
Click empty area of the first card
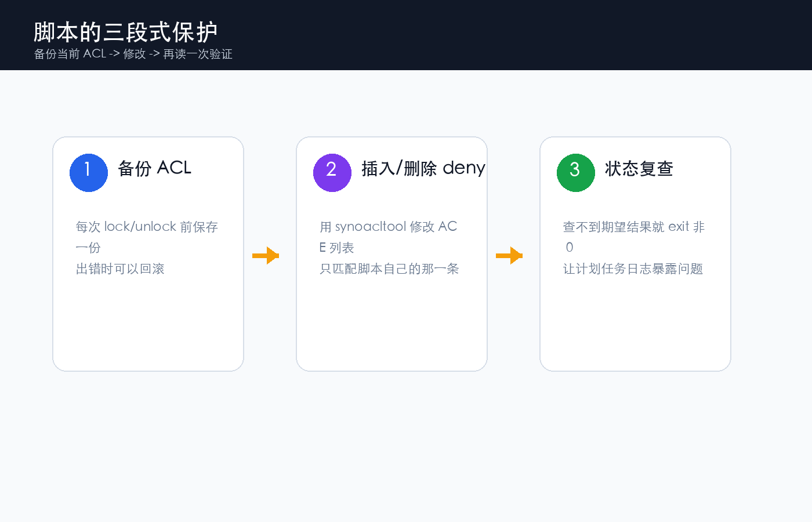(148, 325)
